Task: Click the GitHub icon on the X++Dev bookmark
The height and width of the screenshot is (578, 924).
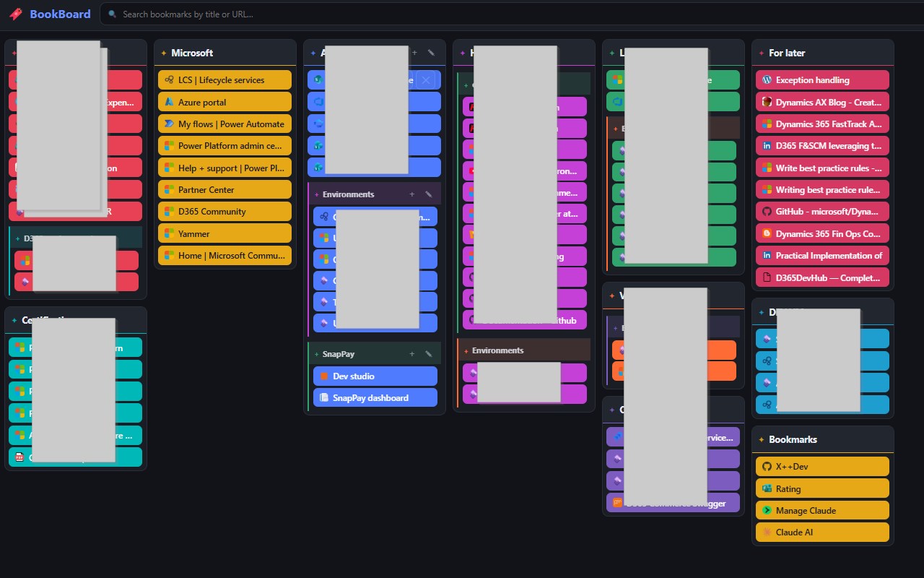Action: [767, 467]
